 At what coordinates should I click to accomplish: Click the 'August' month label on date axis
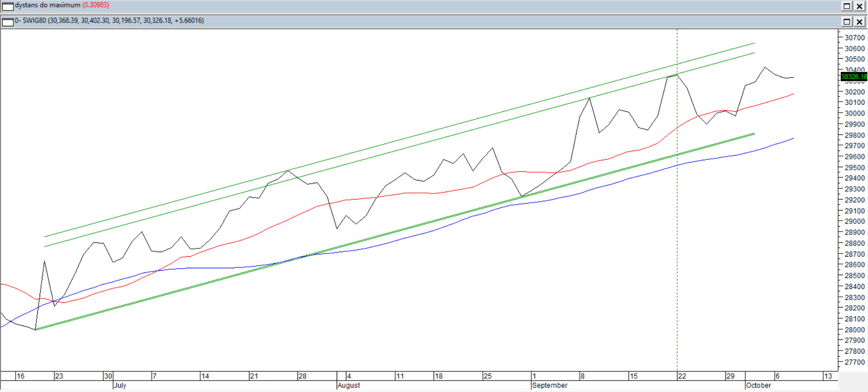click(x=349, y=386)
